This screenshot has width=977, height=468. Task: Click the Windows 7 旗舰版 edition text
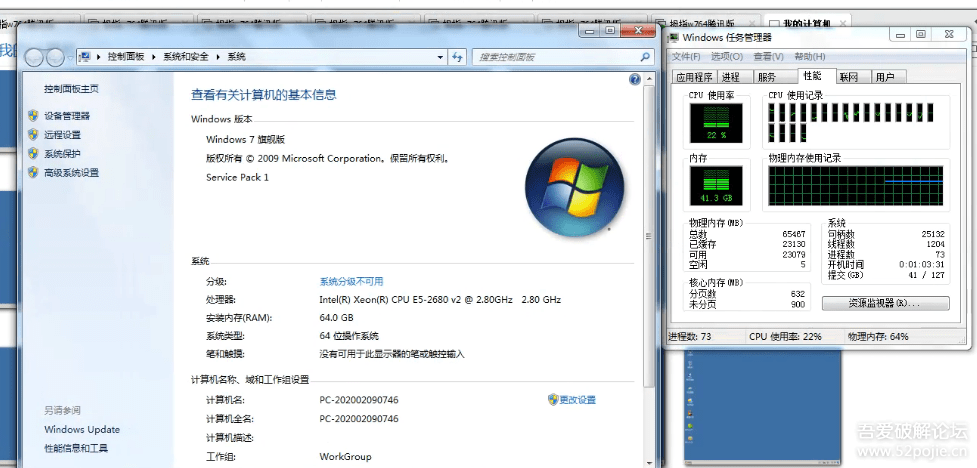pyautogui.click(x=245, y=140)
